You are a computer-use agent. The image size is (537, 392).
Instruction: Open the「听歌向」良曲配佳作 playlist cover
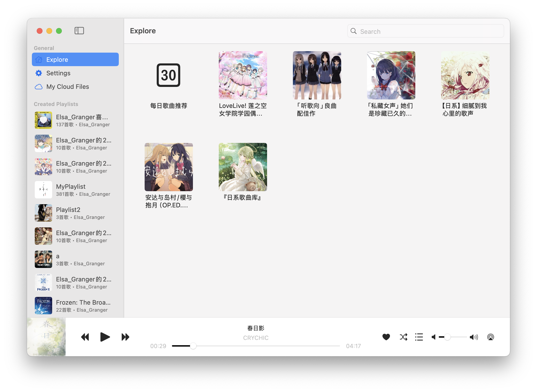pyautogui.click(x=317, y=75)
